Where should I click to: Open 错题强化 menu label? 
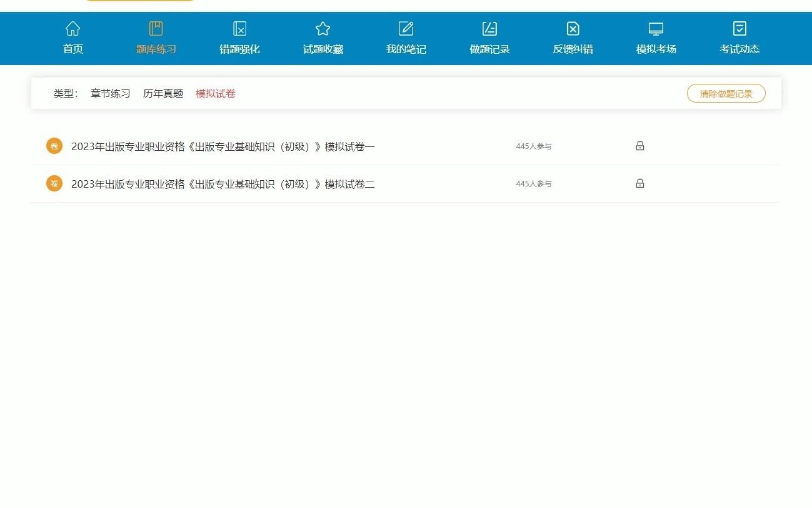point(239,49)
